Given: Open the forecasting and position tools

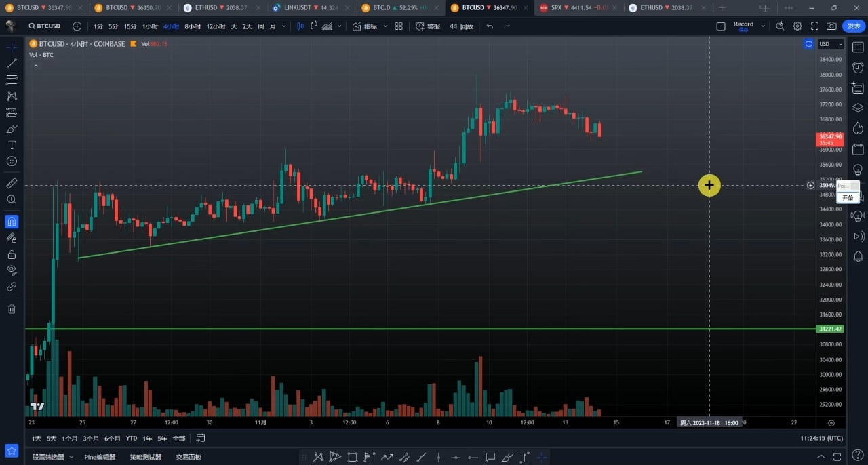Looking at the screenshot, I should (x=12, y=113).
